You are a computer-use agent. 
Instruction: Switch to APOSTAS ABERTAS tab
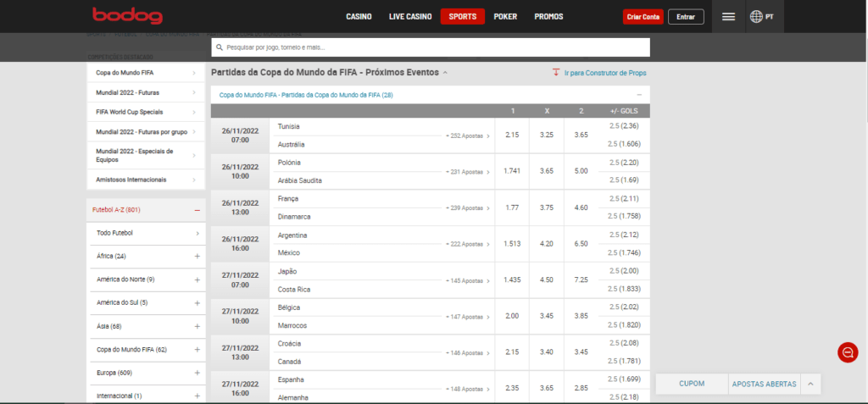[x=764, y=384]
